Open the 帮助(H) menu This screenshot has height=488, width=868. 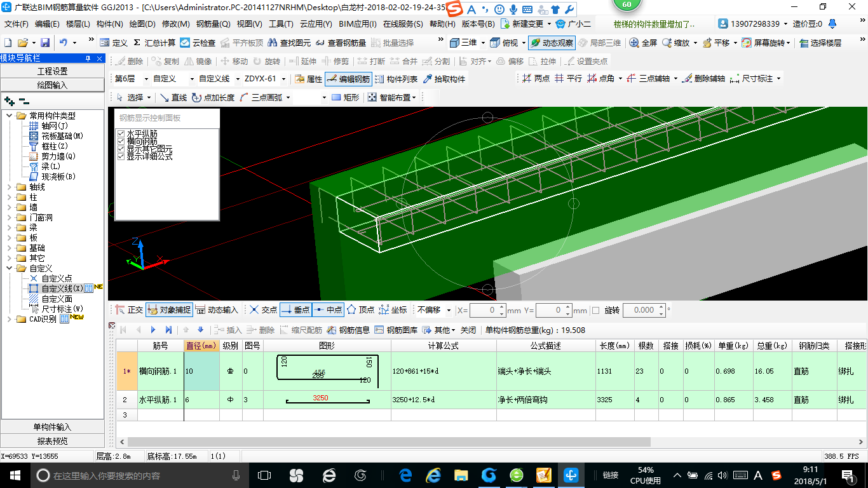click(x=442, y=24)
